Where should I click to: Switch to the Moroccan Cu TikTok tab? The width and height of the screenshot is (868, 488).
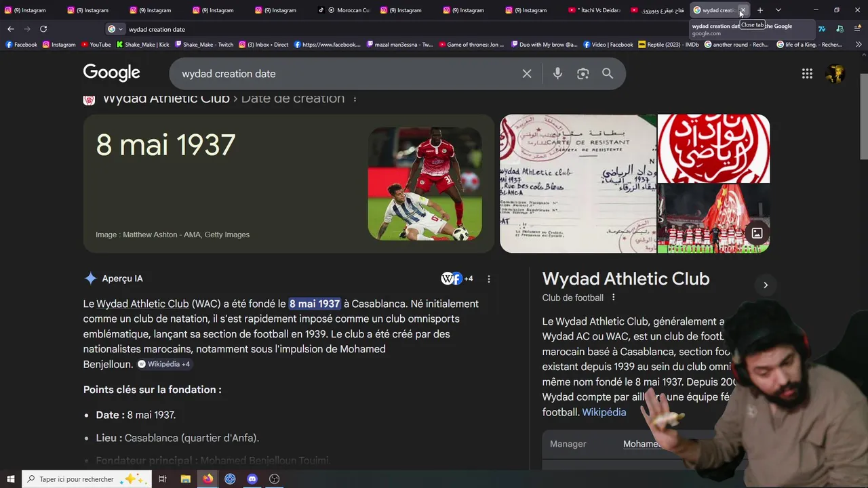[x=344, y=10]
